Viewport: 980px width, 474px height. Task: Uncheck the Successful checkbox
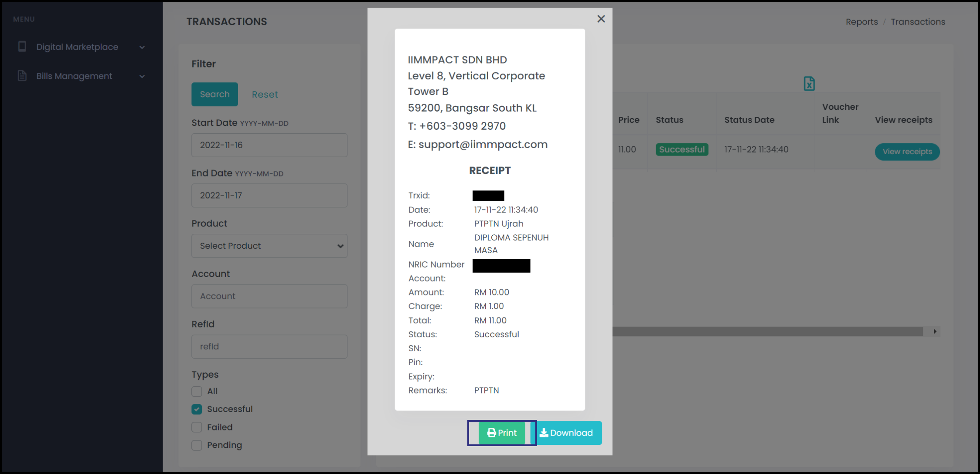click(197, 409)
